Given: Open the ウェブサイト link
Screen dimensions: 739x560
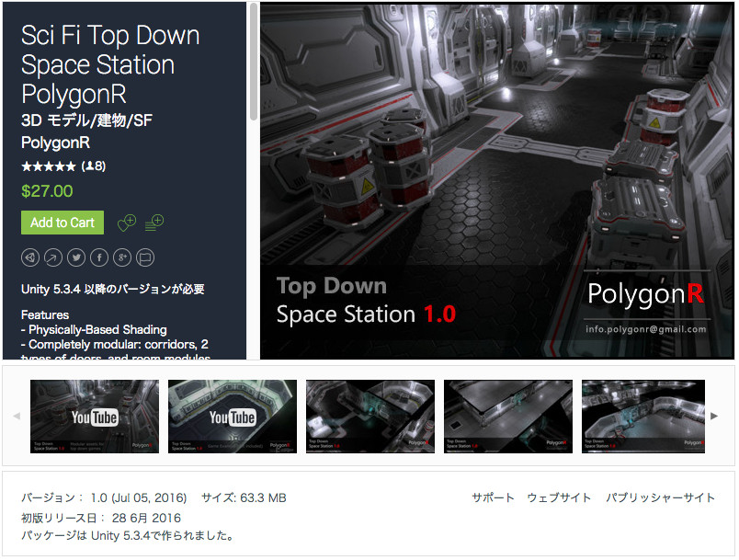Looking at the screenshot, I should [559, 497].
